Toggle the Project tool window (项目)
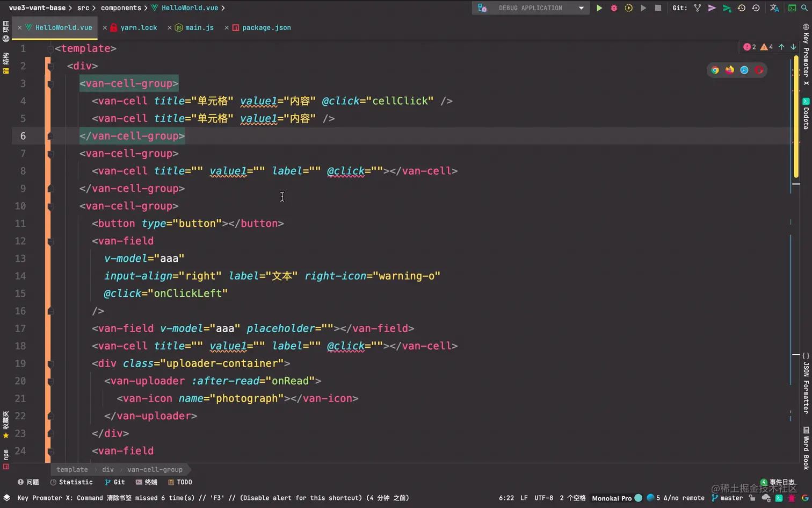The height and width of the screenshot is (508, 812). click(6, 31)
